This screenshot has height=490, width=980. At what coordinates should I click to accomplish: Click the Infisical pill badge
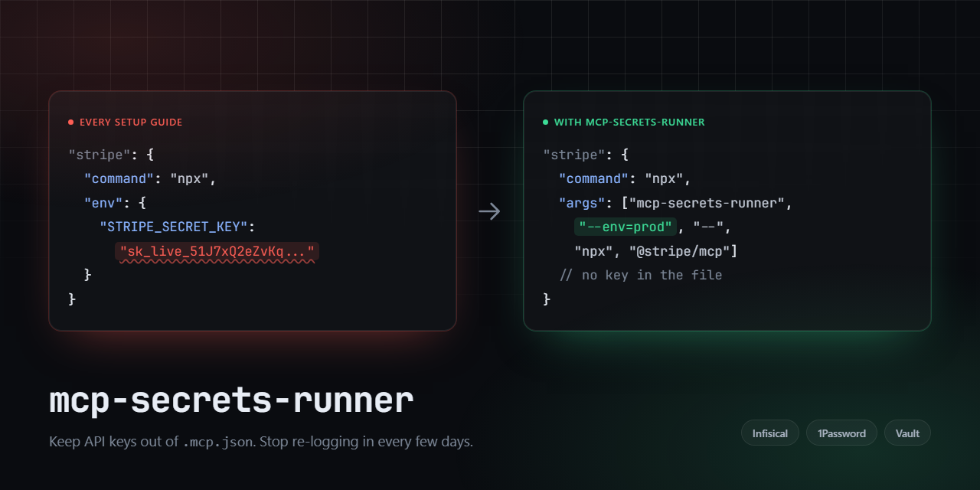769,433
